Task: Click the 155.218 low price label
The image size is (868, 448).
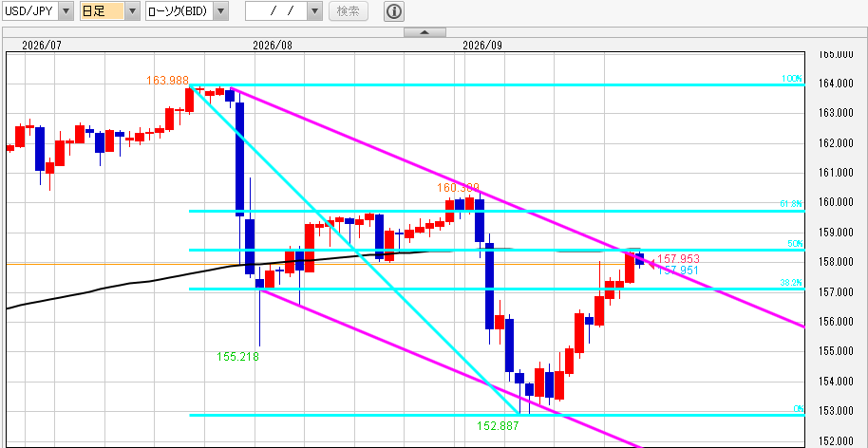Action: click(x=238, y=357)
